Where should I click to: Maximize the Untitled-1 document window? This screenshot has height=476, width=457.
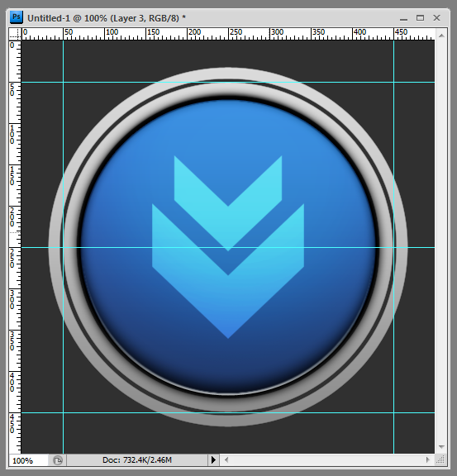(x=420, y=18)
